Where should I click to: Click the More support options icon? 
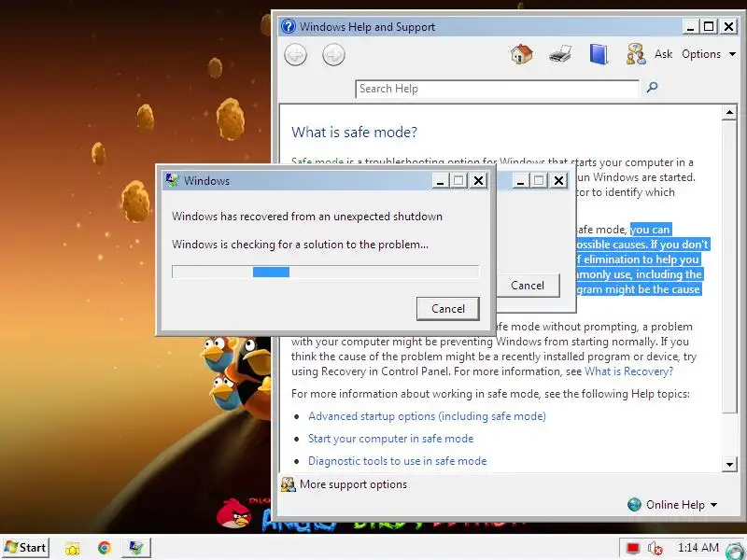289,484
